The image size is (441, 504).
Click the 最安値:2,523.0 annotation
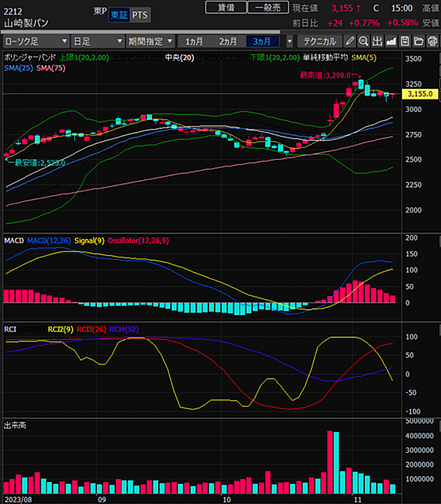pyautogui.click(x=40, y=163)
